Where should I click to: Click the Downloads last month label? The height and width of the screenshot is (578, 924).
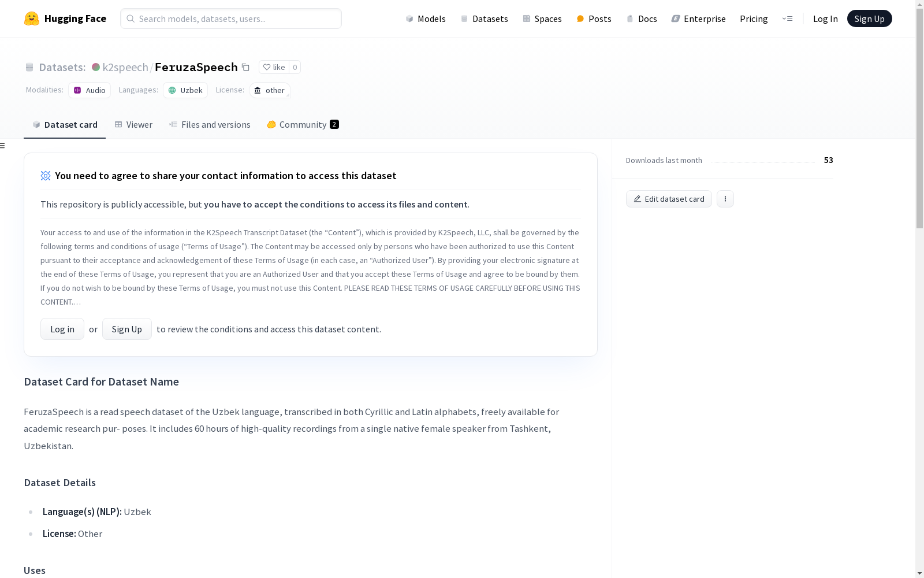coord(664,160)
